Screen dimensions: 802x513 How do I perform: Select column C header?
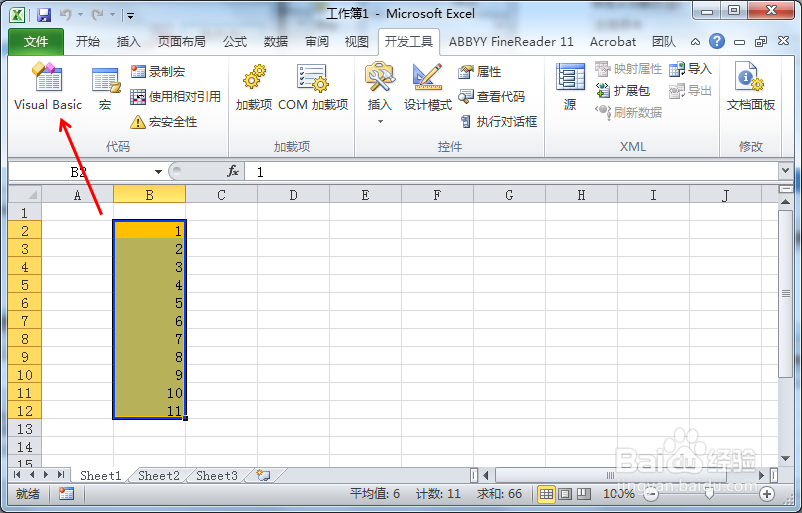[x=221, y=195]
